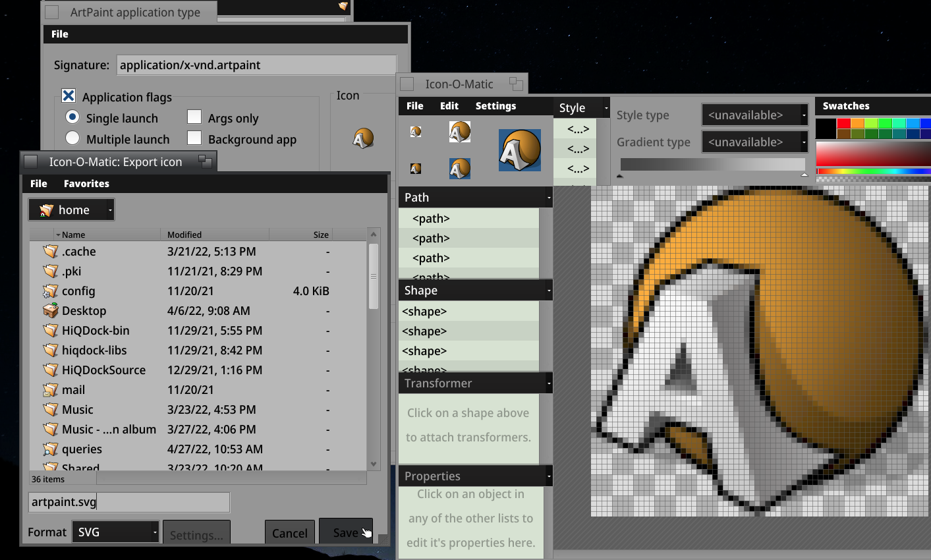
Task: Click the hiqdock-libs folder icon
Action: (51, 350)
